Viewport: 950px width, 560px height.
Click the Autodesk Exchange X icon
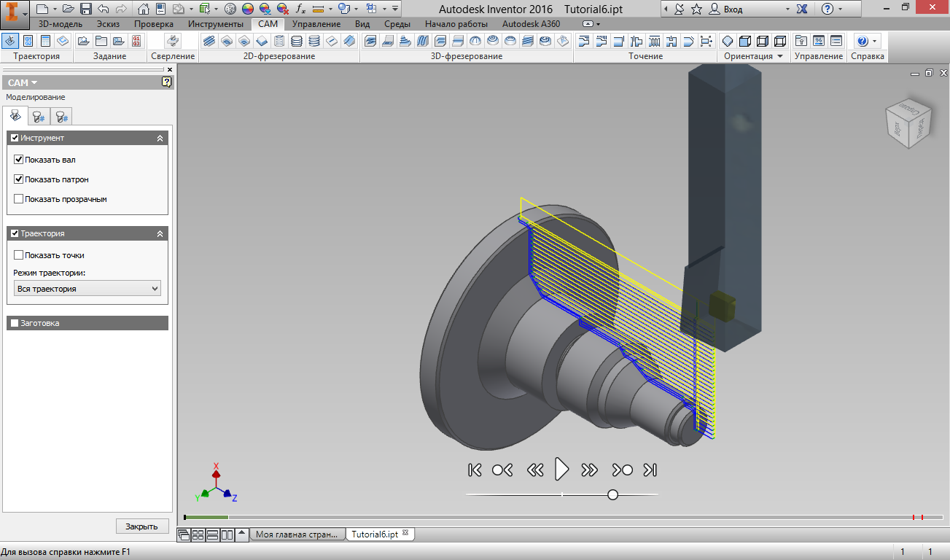802,9
